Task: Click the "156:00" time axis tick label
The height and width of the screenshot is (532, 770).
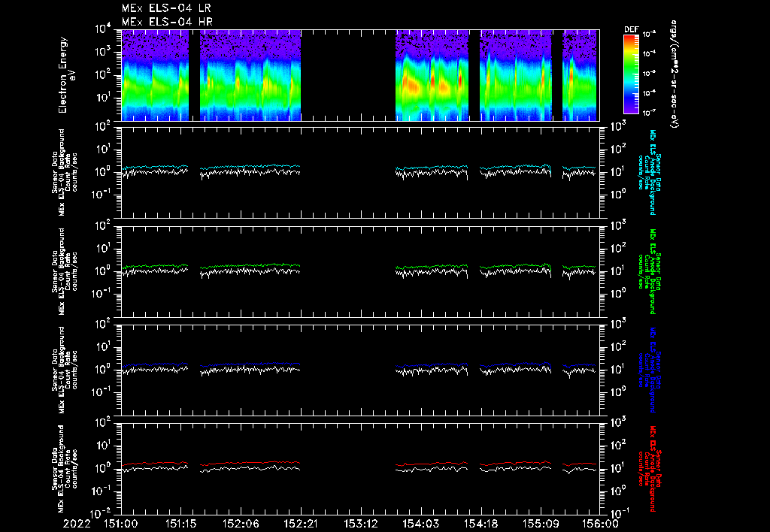Action: click(600, 524)
